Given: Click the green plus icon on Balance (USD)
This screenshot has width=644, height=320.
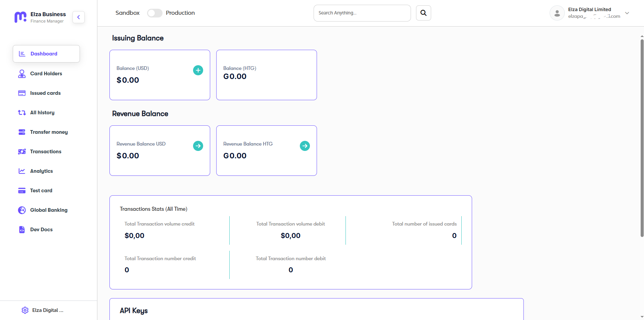Looking at the screenshot, I should click(x=198, y=70).
